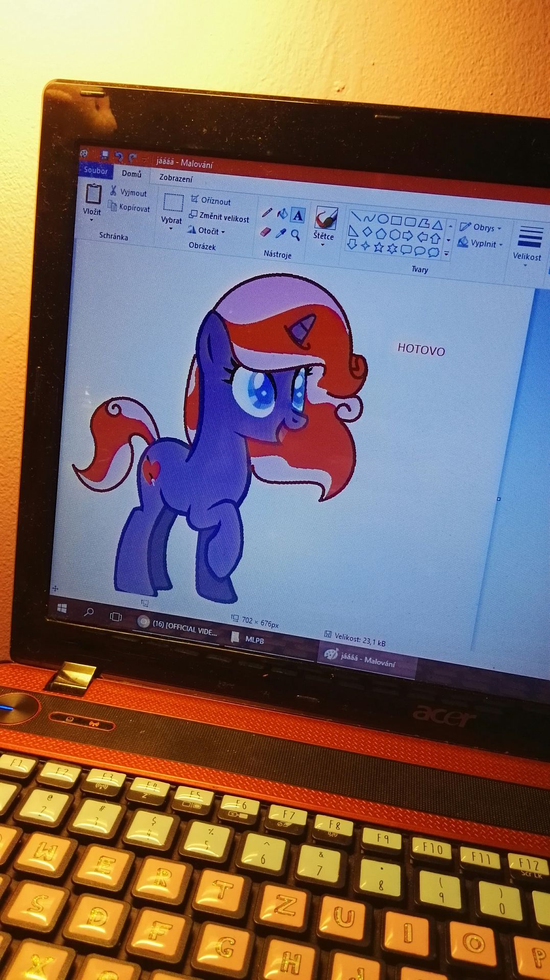Click shapes gallery scroll-down arrow
Viewport: 550px width, 980px height.
pos(448,240)
